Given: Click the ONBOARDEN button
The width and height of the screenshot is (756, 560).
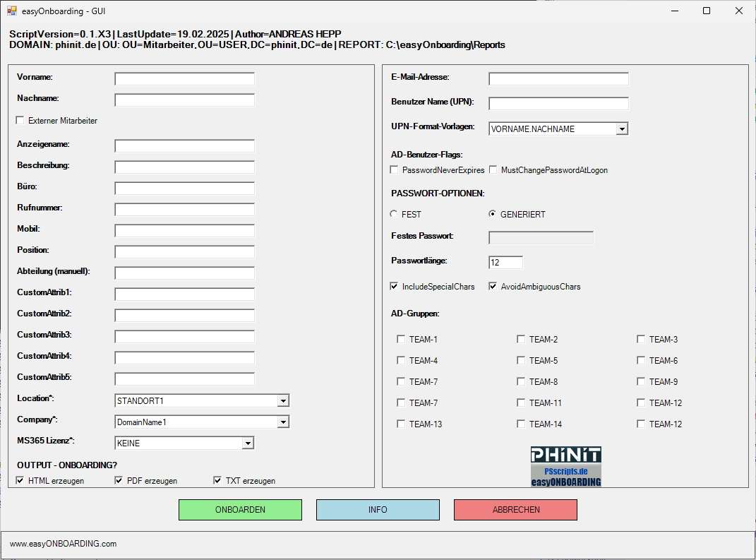Looking at the screenshot, I should pos(240,509).
